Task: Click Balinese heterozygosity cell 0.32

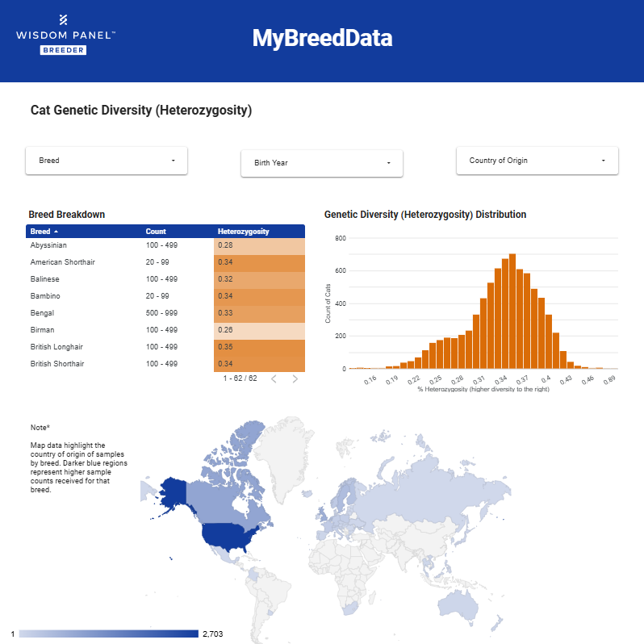Action: (x=259, y=280)
